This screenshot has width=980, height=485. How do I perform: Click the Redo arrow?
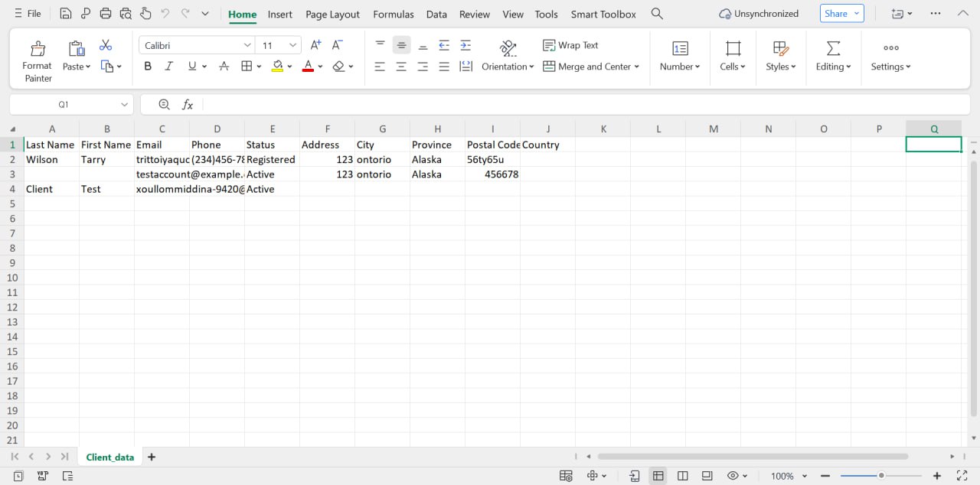coord(185,14)
